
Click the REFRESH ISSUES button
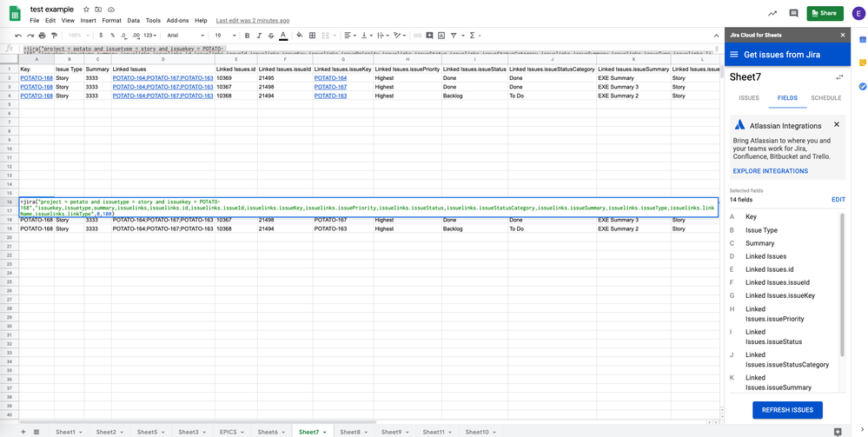(x=787, y=410)
